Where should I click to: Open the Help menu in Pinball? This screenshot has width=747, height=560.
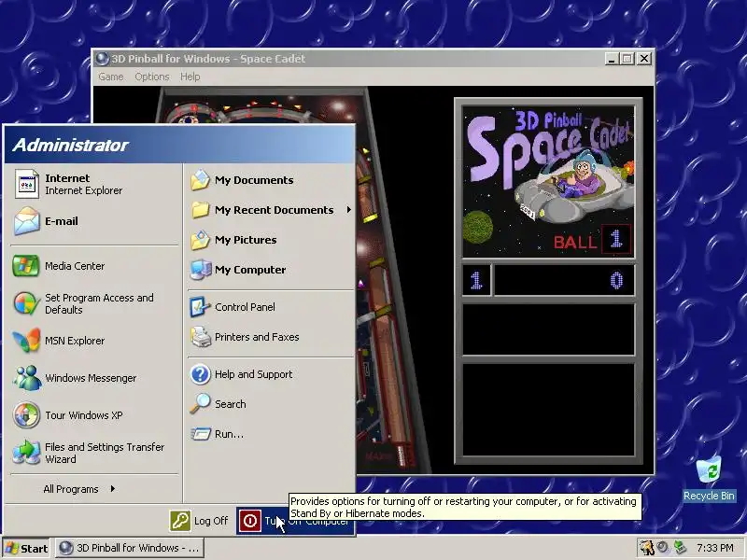pyautogui.click(x=190, y=77)
